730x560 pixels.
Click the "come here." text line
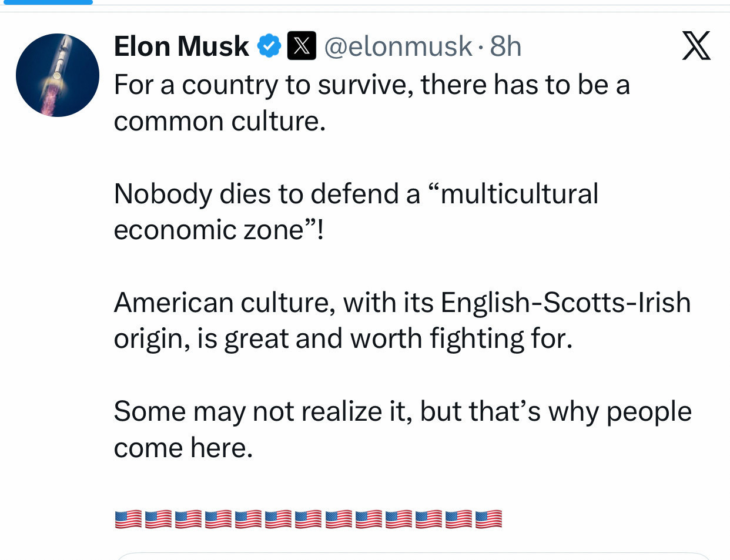tap(183, 448)
